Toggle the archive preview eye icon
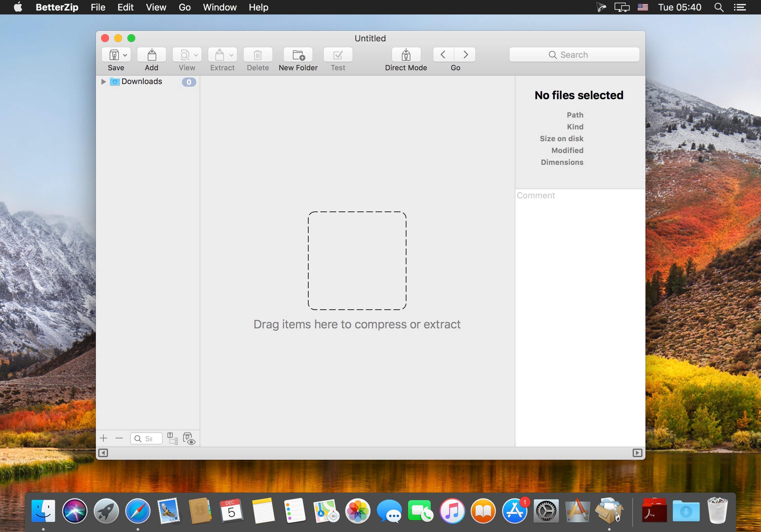This screenshot has height=532, width=761. (x=189, y=438)
